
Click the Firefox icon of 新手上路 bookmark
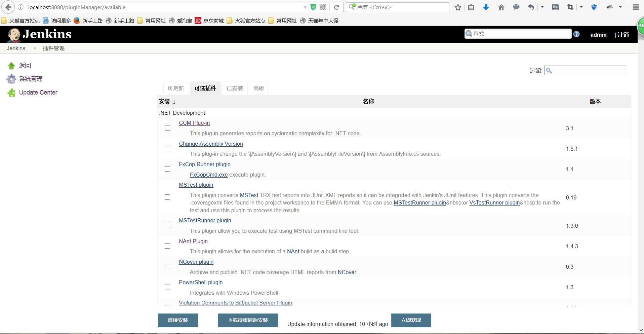click(77, 21)
